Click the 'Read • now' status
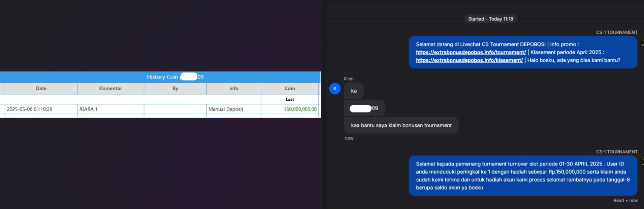 (625, 201)
